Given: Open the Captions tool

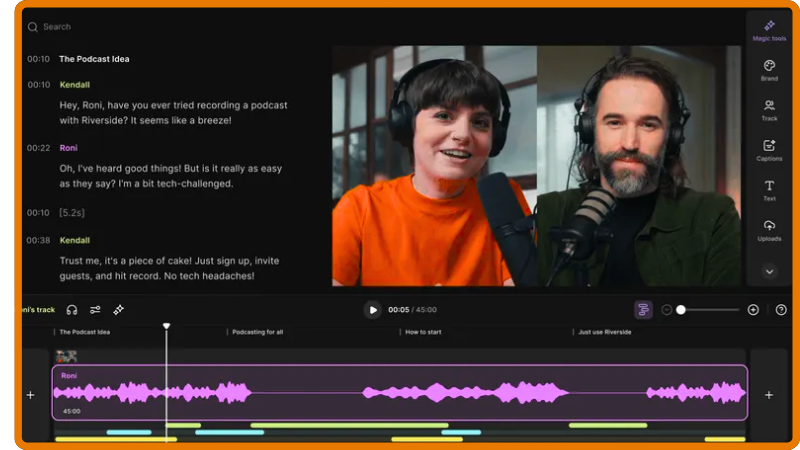Looking at the screenshot, I should tap(769, 149).
